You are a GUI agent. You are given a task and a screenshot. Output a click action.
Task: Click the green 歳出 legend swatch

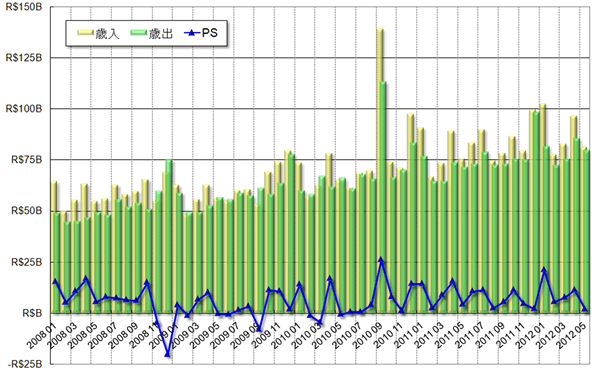click(139, 33)
